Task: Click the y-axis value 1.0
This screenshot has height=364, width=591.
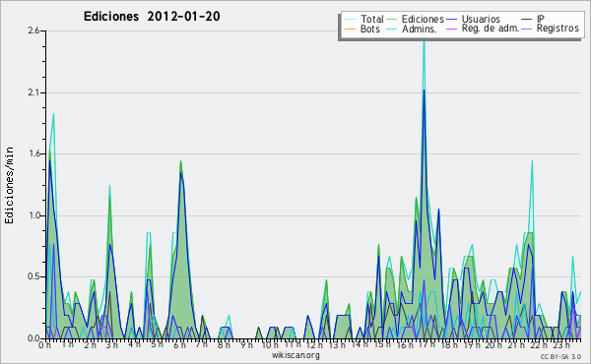Action: click(33, 215)
